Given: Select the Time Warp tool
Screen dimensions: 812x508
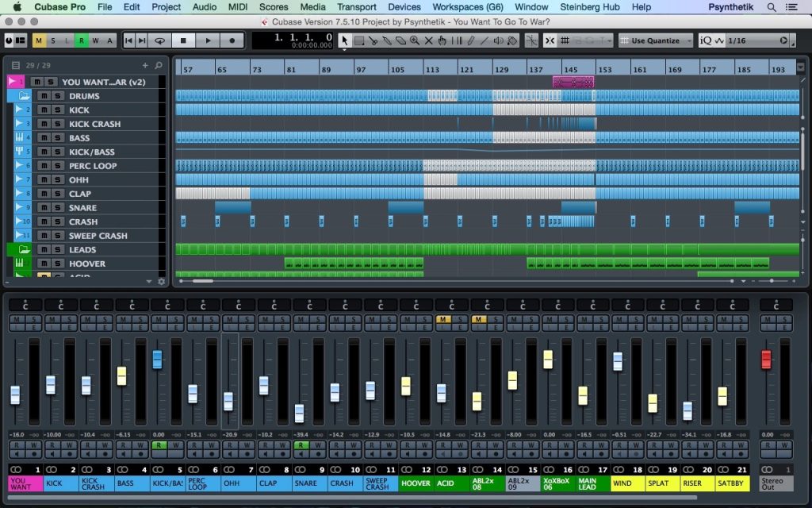Looking at the screenshot, I should [x=456, y=40].
